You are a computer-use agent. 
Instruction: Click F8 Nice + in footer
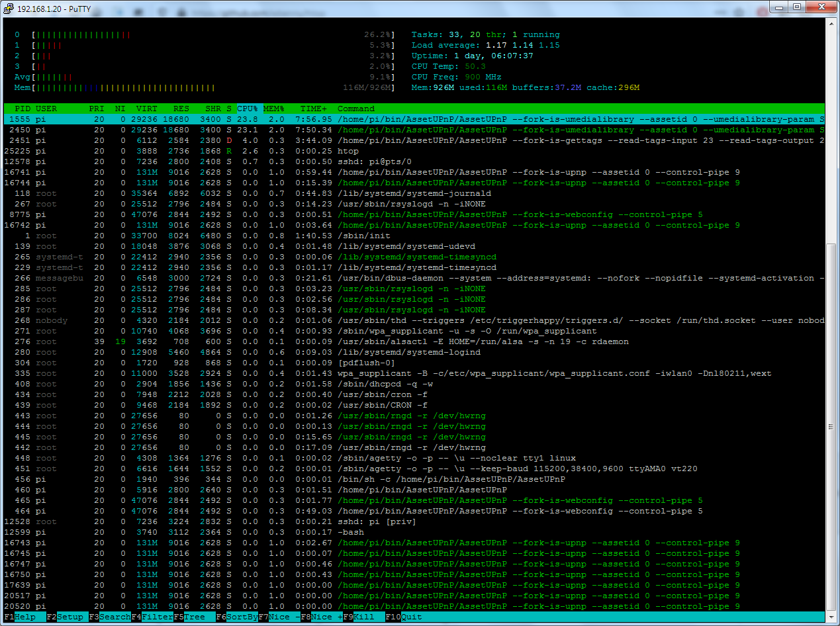tap(322, 617)
